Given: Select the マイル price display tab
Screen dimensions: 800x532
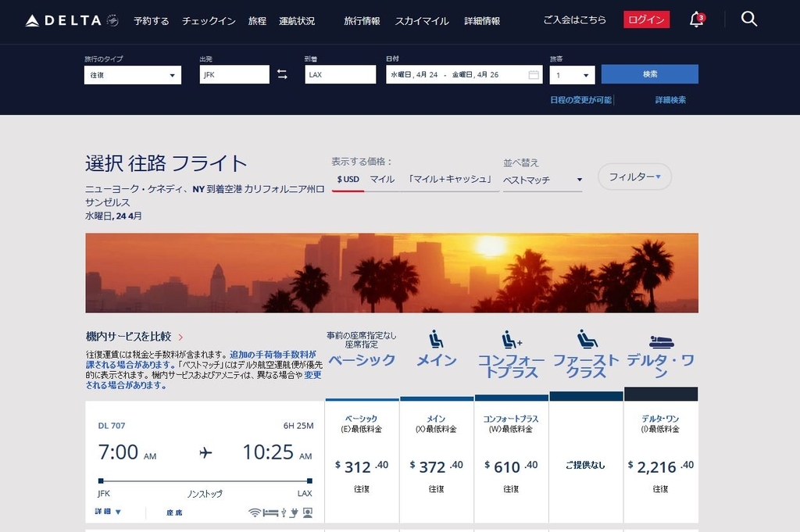Looking at the screenshot, I should (x=382, y=180).
